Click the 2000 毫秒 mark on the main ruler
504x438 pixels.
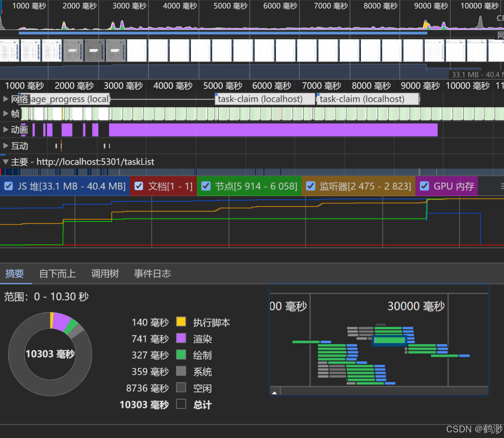pyautogui.click(x=74, y=86)
